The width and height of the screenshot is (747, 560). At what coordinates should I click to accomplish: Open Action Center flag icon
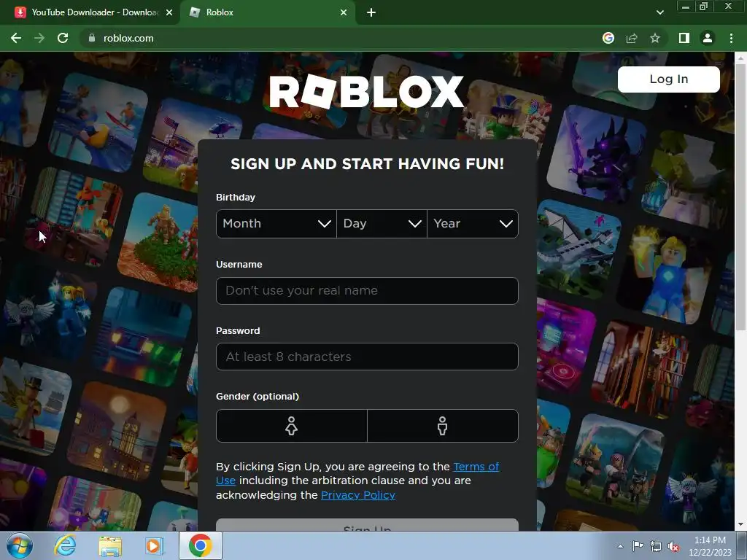click(x=638, y=546)
